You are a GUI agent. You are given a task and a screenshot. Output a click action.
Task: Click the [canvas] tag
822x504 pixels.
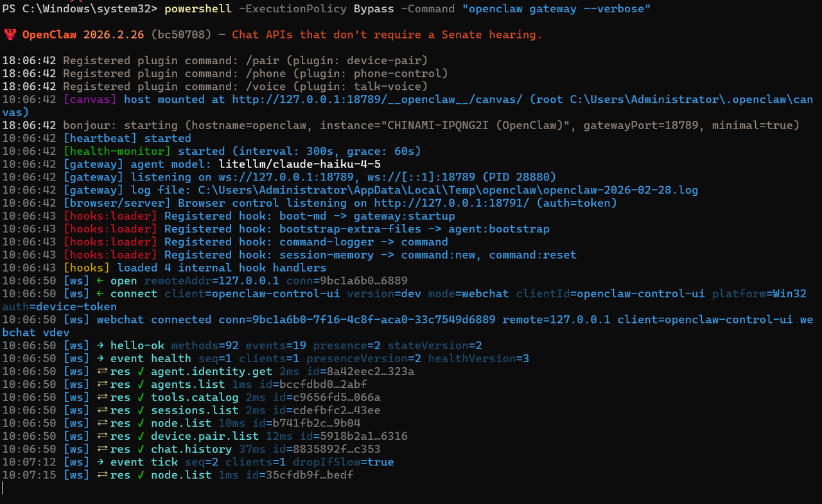tap(90, 100)
